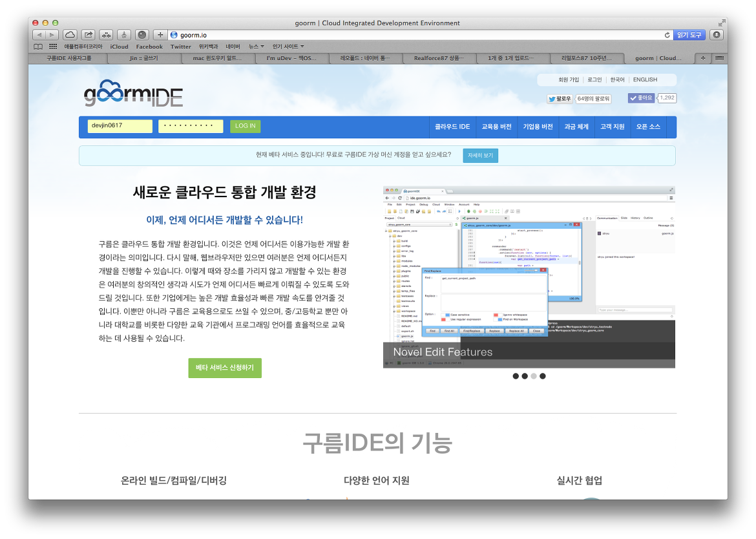This screenshot has height=539, width=756.
Task: Click the plus button beside address bar
Action: tap(160, 35)
